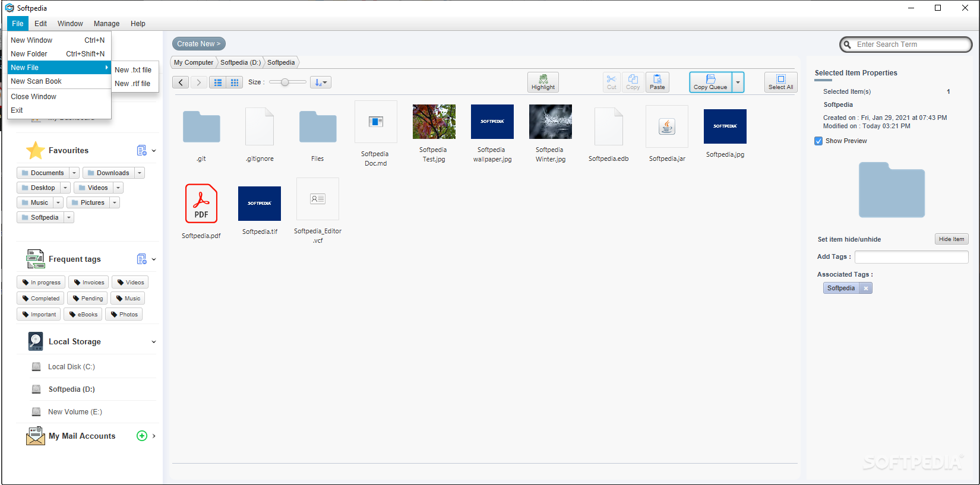Image resolution: width=980 pixels, height=485 pixels.
Task: Click the In progress tag
Action: pyautogui.click(x=41, y=283)
